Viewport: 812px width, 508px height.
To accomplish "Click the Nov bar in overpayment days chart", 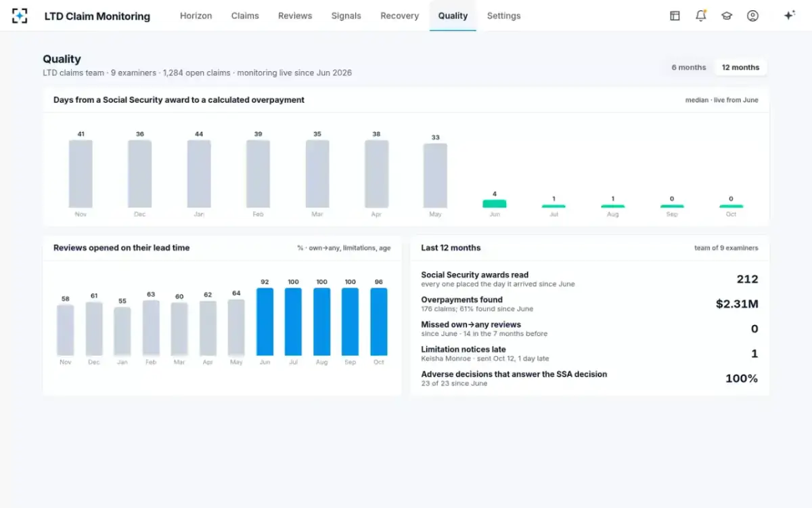I will (x=81, y=173).
